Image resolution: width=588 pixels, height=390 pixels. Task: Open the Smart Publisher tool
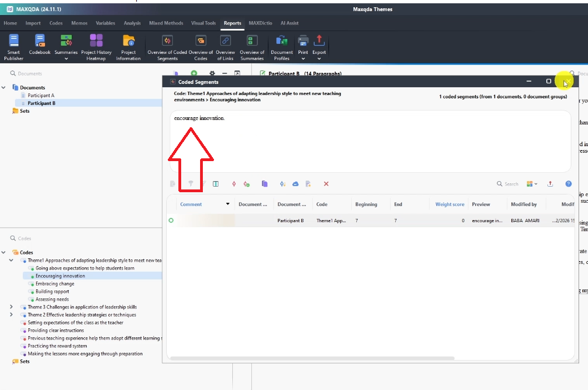pyautogui.click(x=14, y=47)
